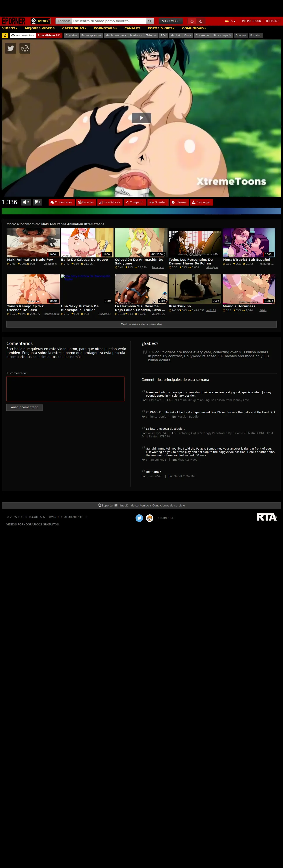Click the Subir Video button
The width and height of the screenshot is (283, 868).
(171, 21)
